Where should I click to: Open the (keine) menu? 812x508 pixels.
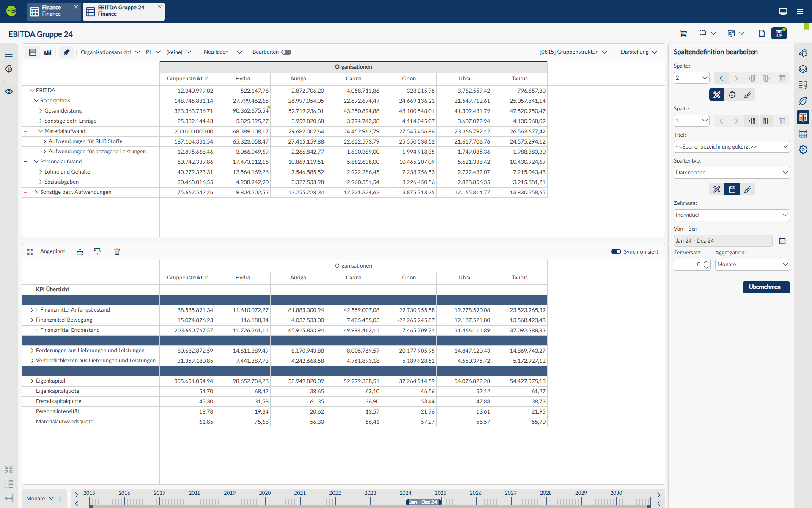[x=179, y=52]
